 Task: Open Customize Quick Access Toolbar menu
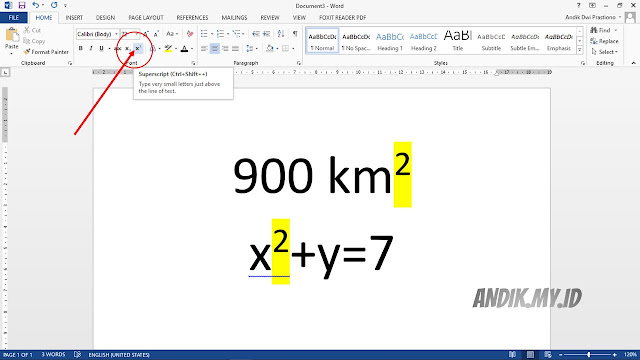[x=65, y=6]
